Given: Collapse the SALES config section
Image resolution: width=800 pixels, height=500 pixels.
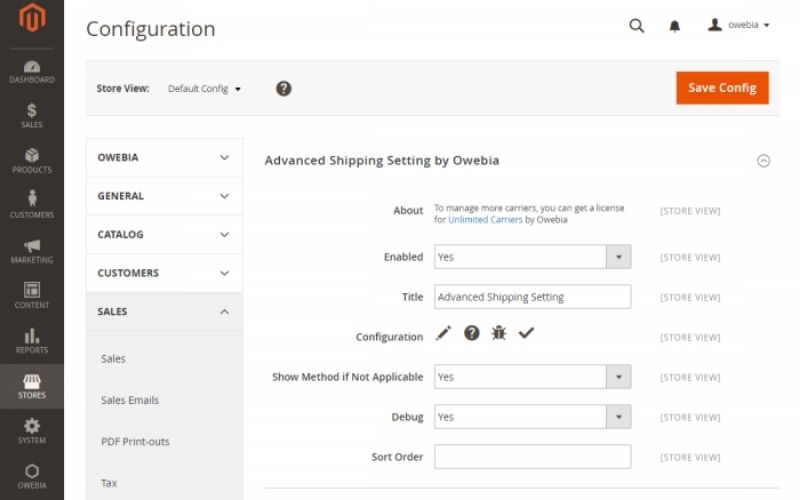Looking at the screenshot, I should 164,312.
